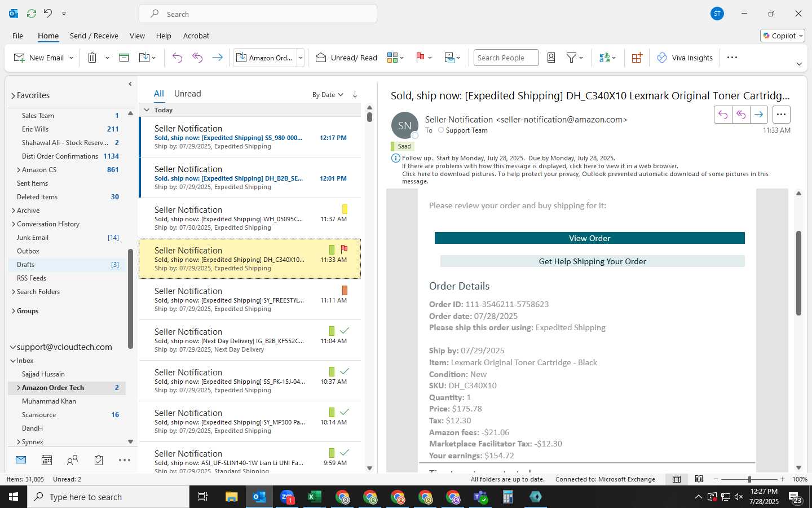Click Get Help Shipping Your Order button
This screenshot has width=812, height=508.
point(592,261)
